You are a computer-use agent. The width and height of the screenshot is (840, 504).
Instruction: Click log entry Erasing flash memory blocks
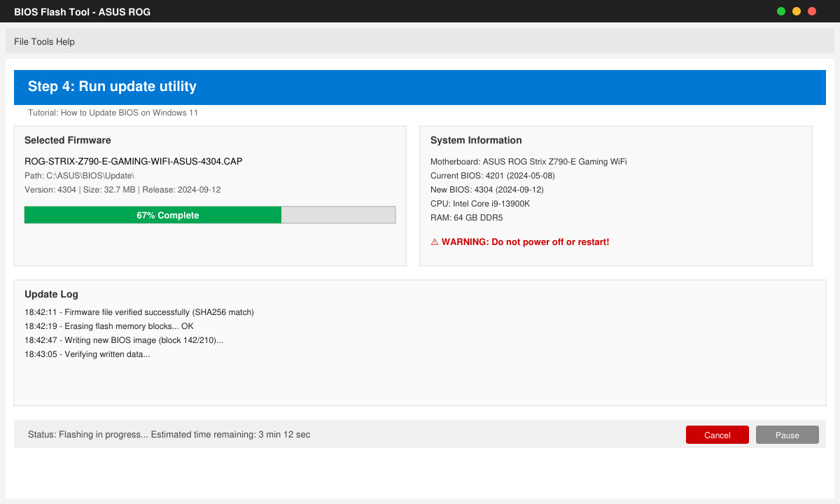coord(109,326)
